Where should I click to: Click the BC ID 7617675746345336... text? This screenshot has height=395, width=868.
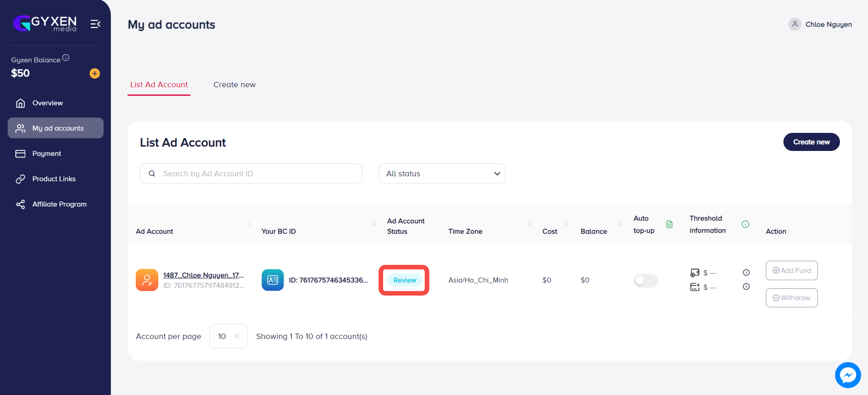coord(328,280)
